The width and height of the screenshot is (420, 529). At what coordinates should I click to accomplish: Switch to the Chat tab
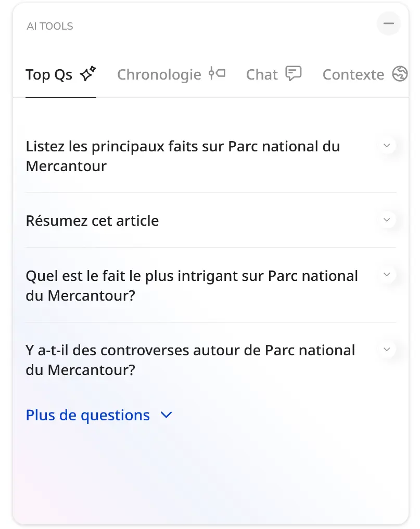274,74
